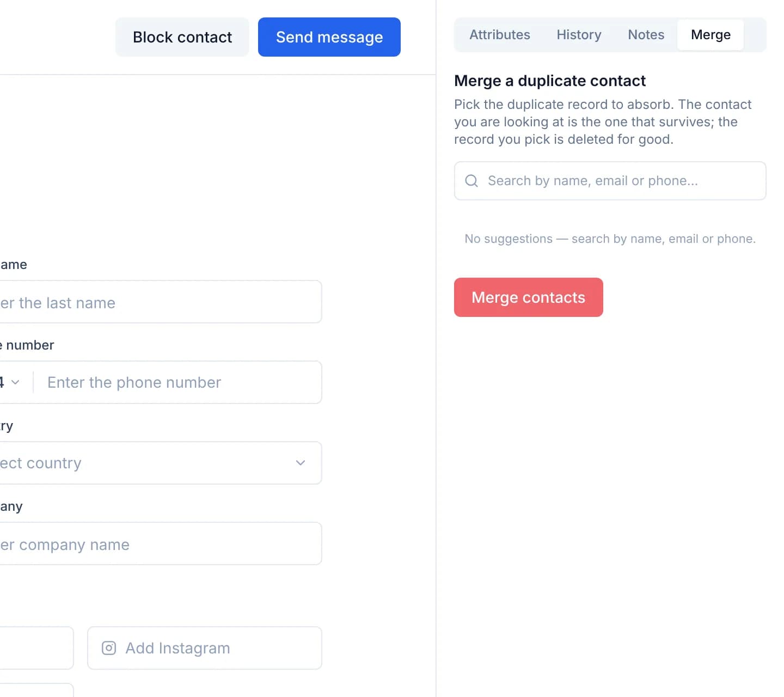Expand the select country dropdown
The image size is (784, 697).
(161, 463)
